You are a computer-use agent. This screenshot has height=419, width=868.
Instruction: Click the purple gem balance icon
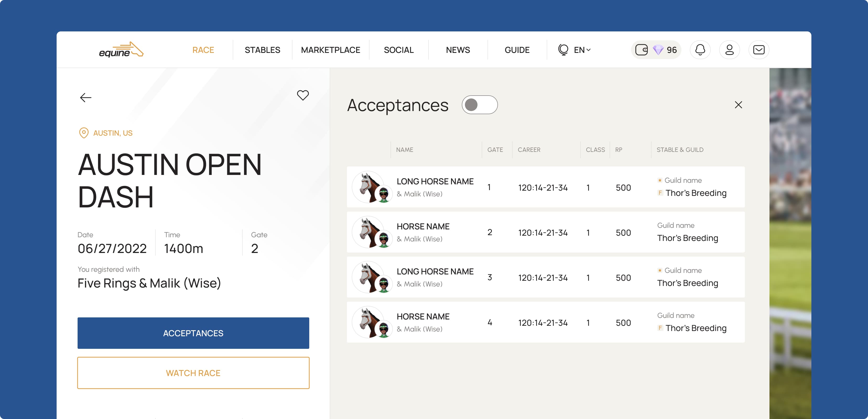(658, 50)
